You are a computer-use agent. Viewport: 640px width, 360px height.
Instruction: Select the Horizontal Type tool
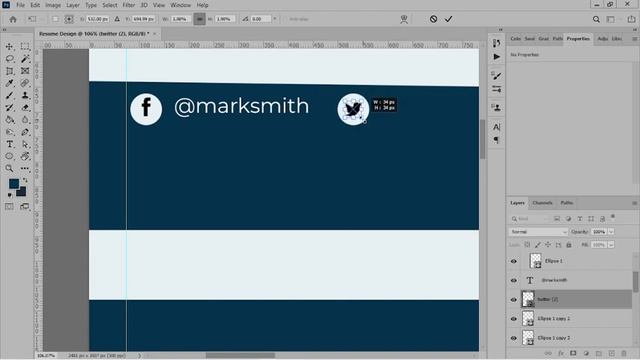click(9, 144)
